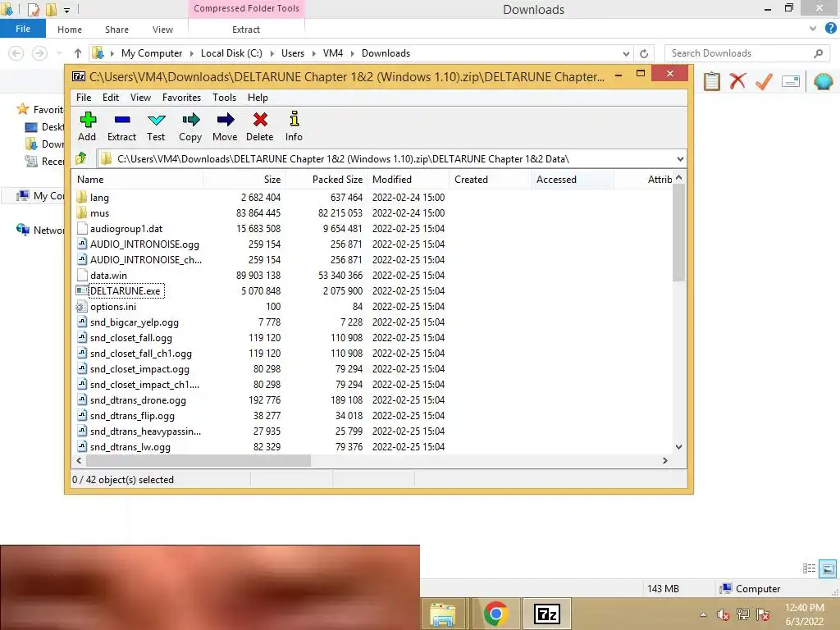Switch to 7-Zip in the taskbar
Image resolution: width=840 pixels, height=630 pixels.
[546, 614]
